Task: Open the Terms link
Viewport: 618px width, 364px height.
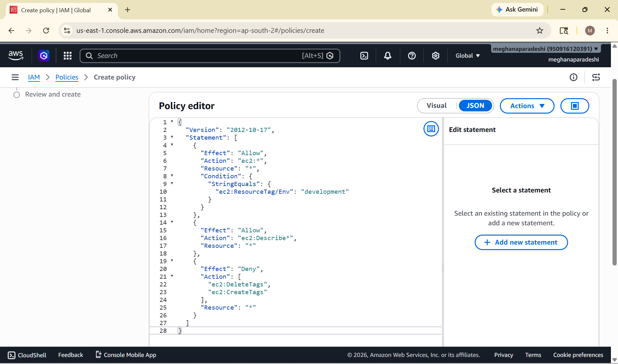Action: 533,355
